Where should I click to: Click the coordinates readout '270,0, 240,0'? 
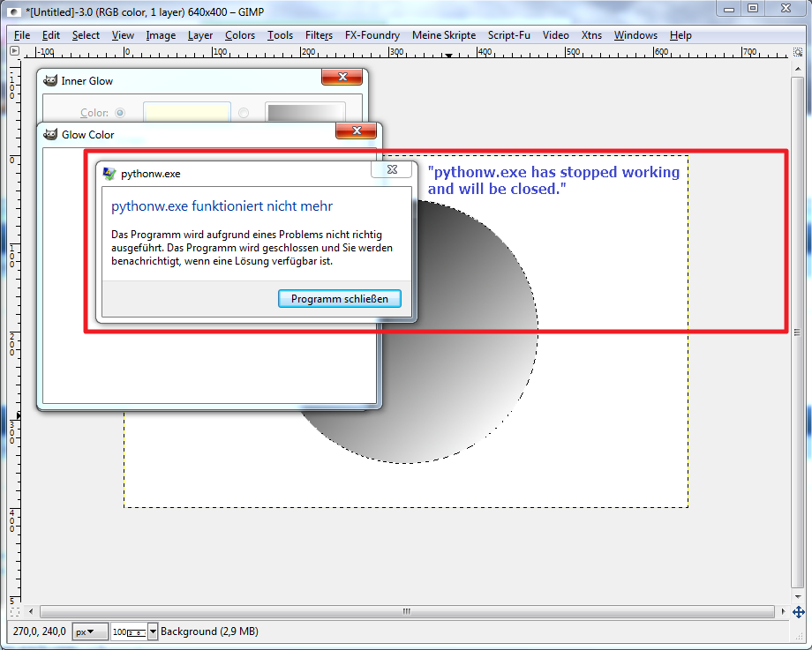click(40, 631)
